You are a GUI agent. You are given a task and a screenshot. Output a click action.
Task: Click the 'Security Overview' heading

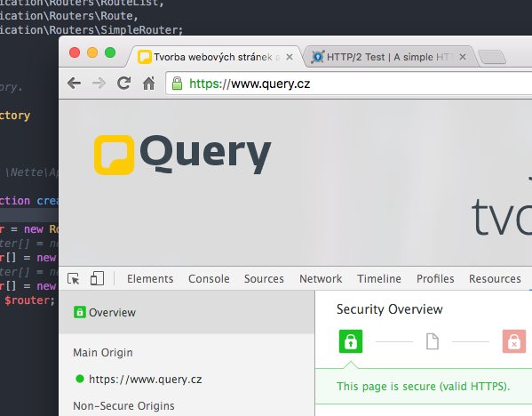390,309
